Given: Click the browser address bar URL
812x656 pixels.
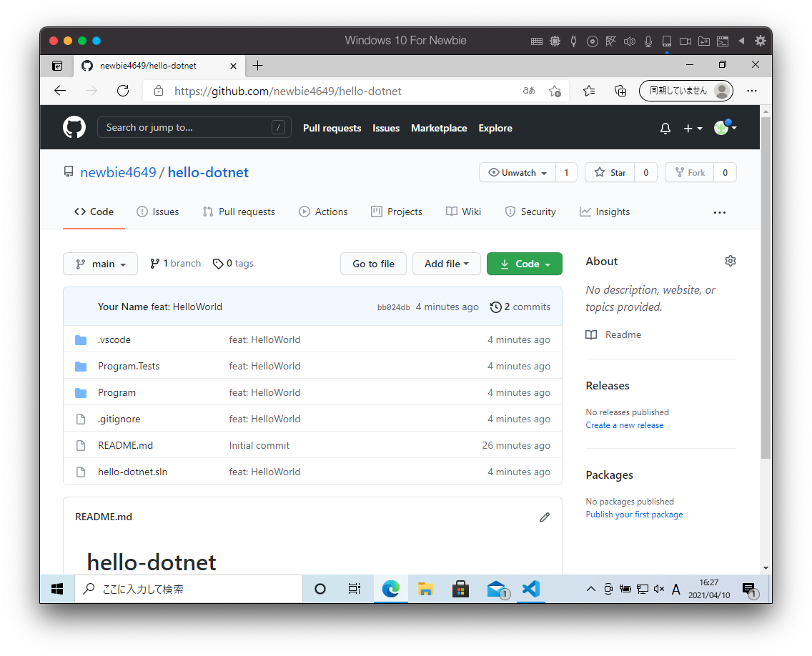Looking at the screenshot, I should 288,91.
